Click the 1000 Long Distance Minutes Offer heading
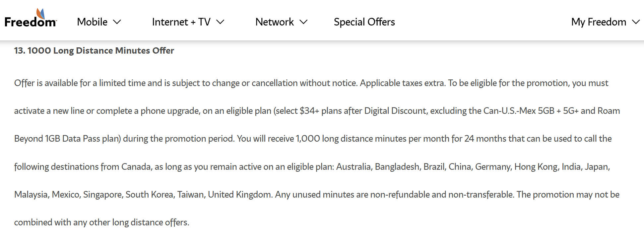Image resolution: width=644 pixels, height=232 pixels. (94, 51)
